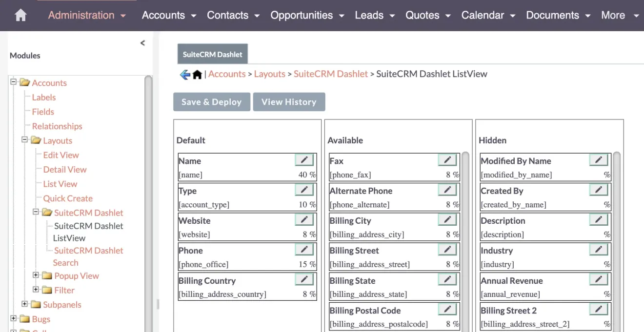
Task: Select the SuiteCRM Dashlet tab
Action: [x=212, y=54]
